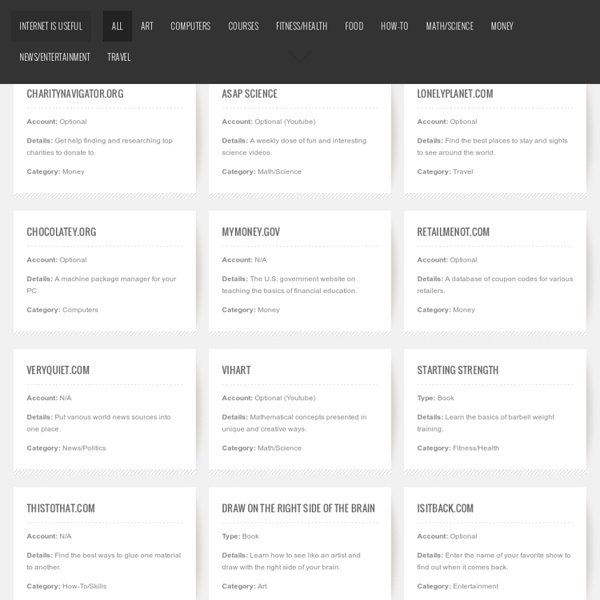Select the All category tab
Viewport: 600px width, 600px height.
click(117, 26)
